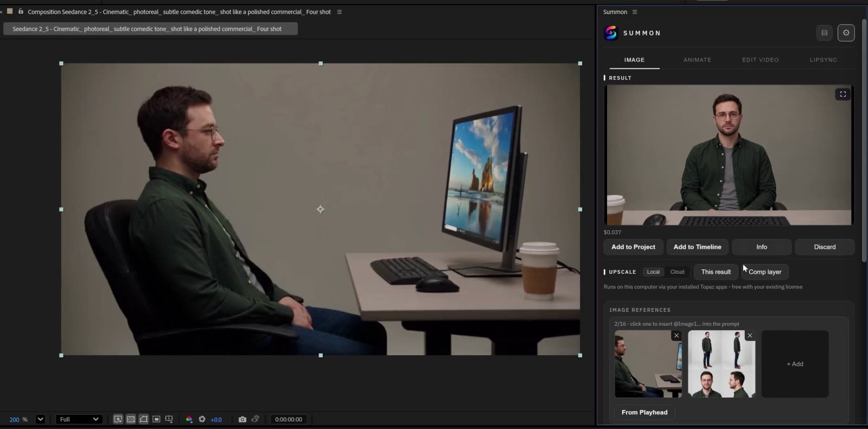Remove the character sheet reference image
868x429 pixels.
750,336
